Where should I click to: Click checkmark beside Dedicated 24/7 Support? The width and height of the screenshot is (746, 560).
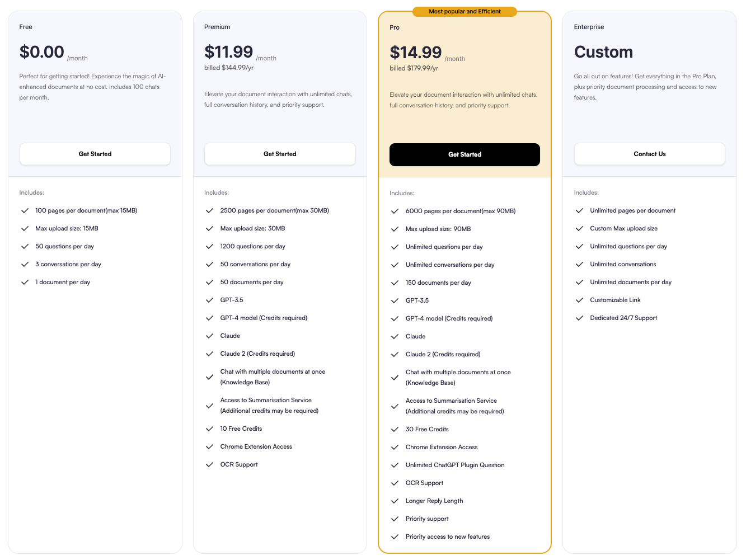point(579,318)
